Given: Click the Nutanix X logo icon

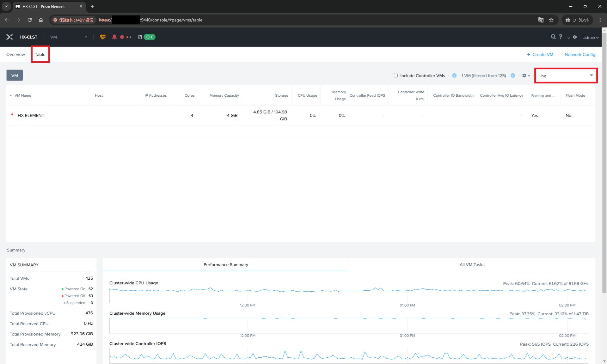Looking at the screenshot, I should (x=10, y=37).
